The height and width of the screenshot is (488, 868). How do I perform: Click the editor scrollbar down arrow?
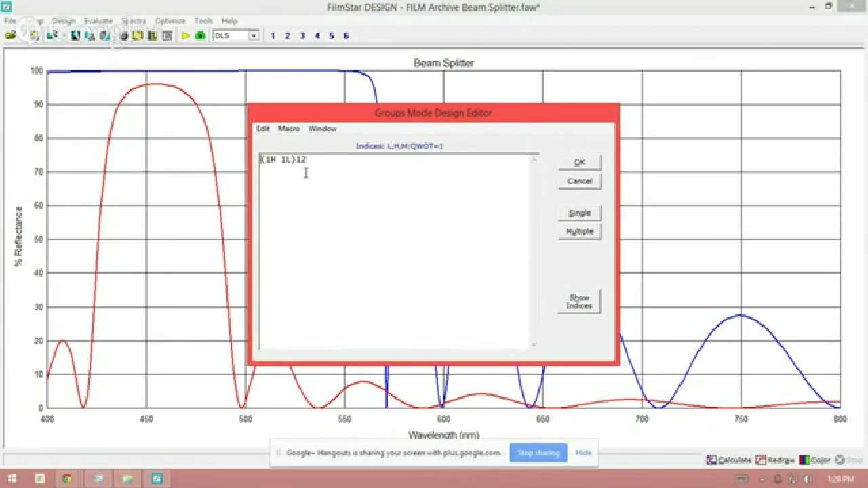click(534, 344)
